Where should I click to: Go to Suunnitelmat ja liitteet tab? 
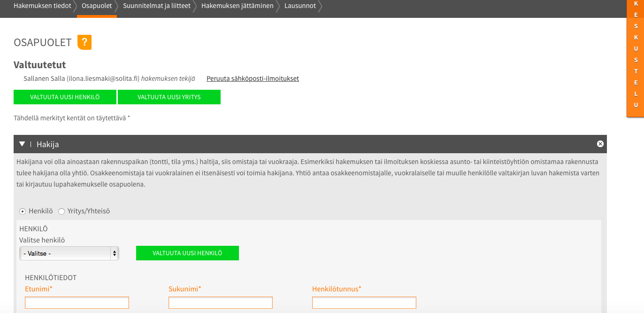[157, 6]
